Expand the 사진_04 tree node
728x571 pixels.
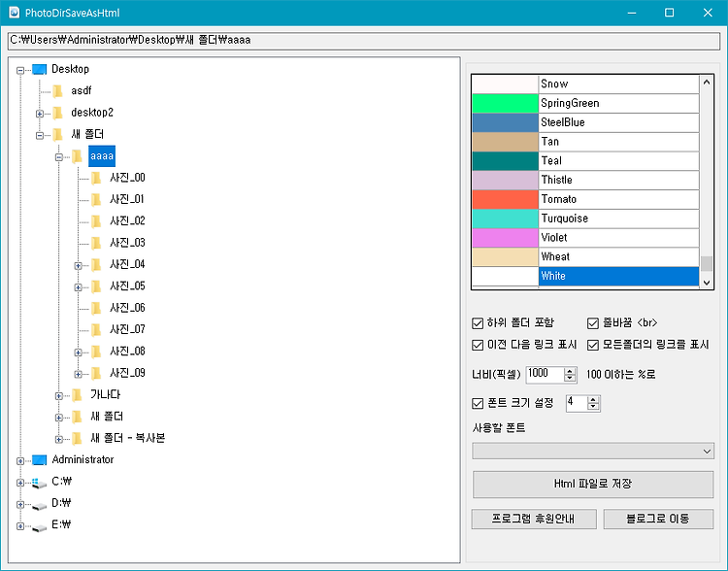78,265
